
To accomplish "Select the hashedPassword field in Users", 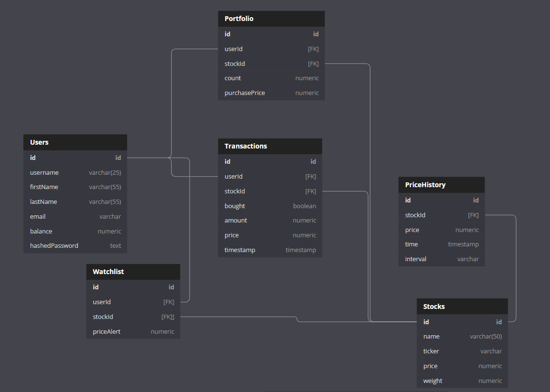I will click(75, 245).
